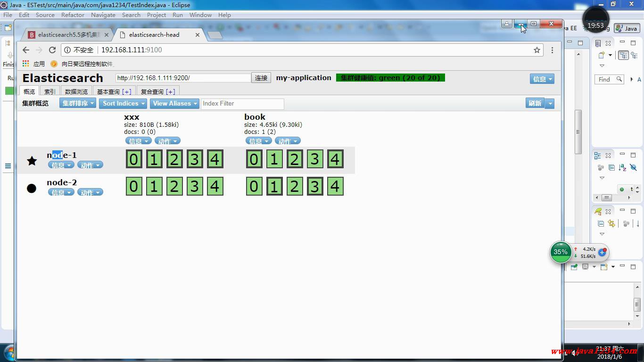Click the black circle icon for node-2
The image size is (644, 362).
[32, 188]
